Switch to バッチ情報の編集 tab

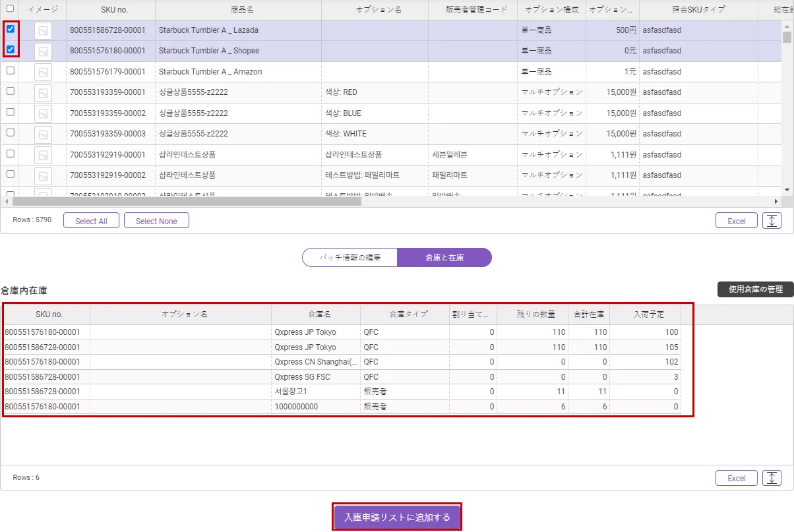pyautogui.click(x=350, y=258)
